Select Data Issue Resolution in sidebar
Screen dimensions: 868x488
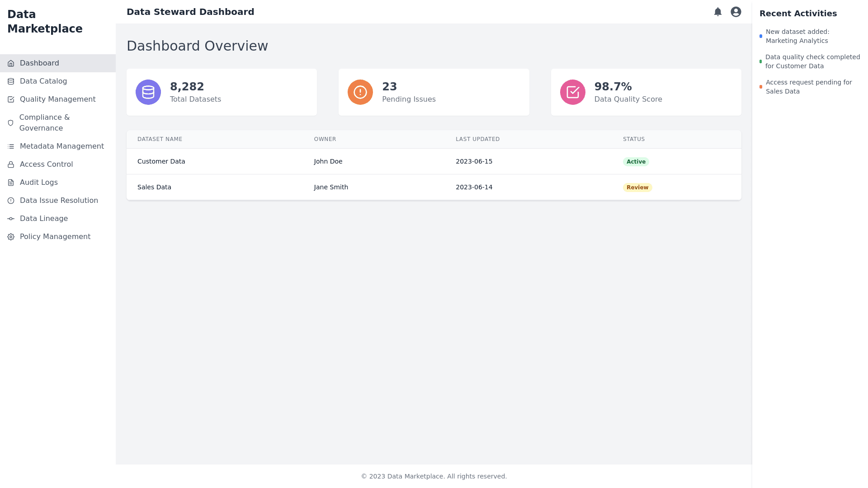[59, 201]
